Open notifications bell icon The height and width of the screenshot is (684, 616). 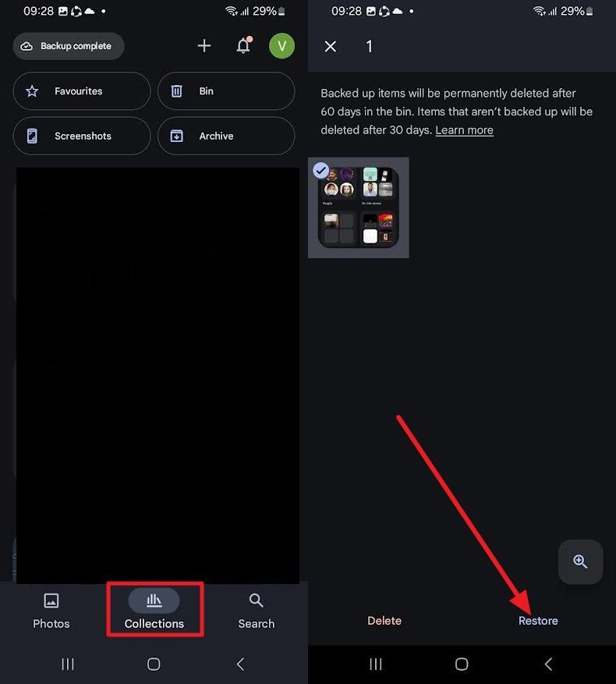point(243,46)
